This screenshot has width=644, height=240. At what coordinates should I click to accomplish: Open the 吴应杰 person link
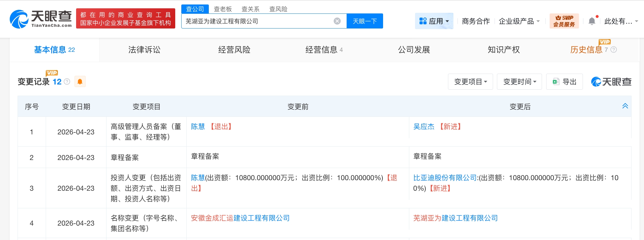click(424, 126)
